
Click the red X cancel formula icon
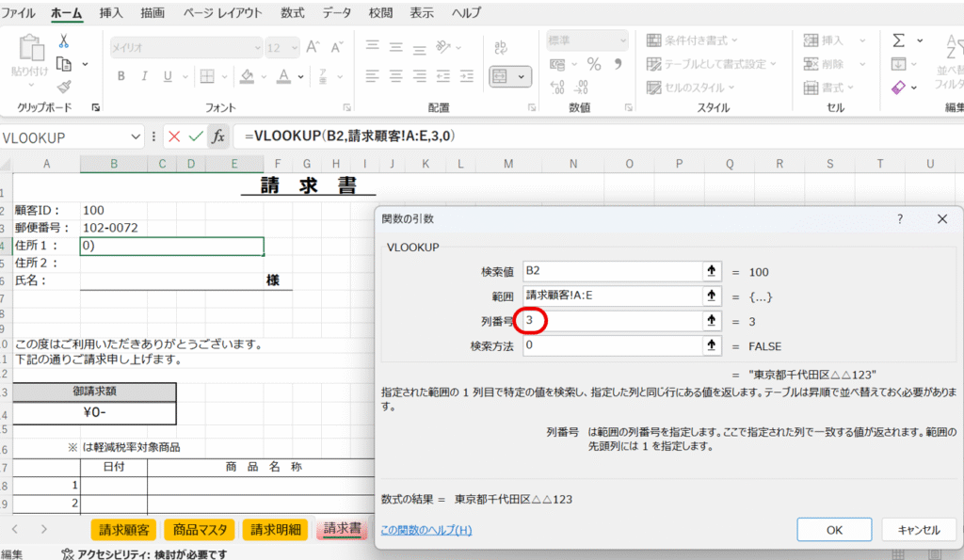(174, 136)
